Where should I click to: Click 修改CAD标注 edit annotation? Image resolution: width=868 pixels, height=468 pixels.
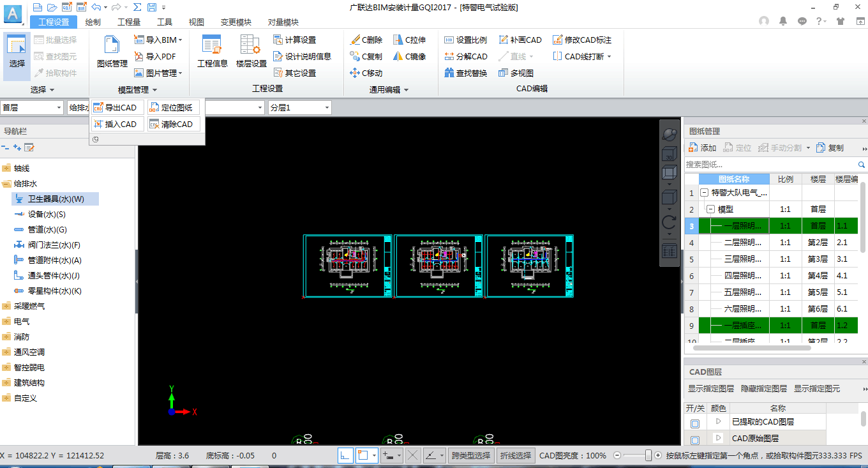pos(582,40)
